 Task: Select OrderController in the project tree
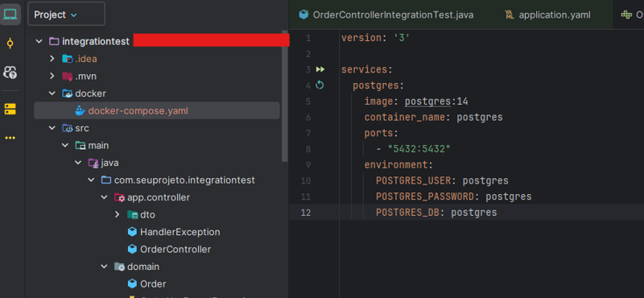pyautogui.click(x=175, y=249)
